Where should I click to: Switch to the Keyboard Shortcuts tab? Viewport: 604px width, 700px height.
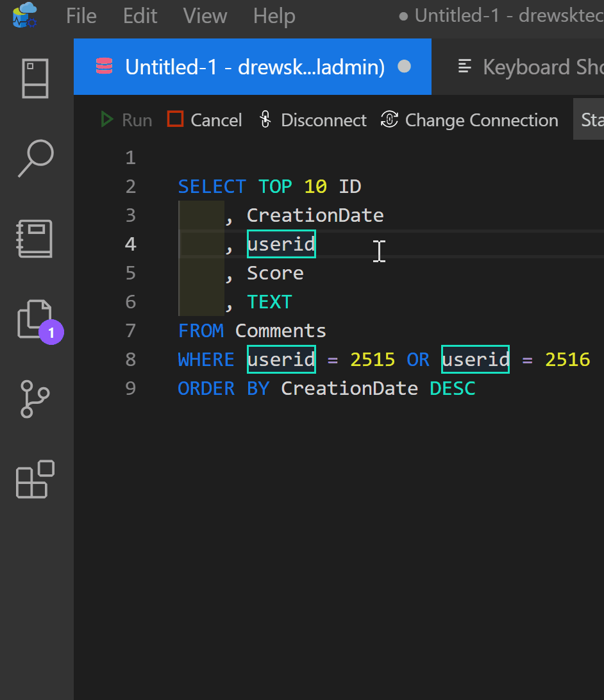coord(530,67)
